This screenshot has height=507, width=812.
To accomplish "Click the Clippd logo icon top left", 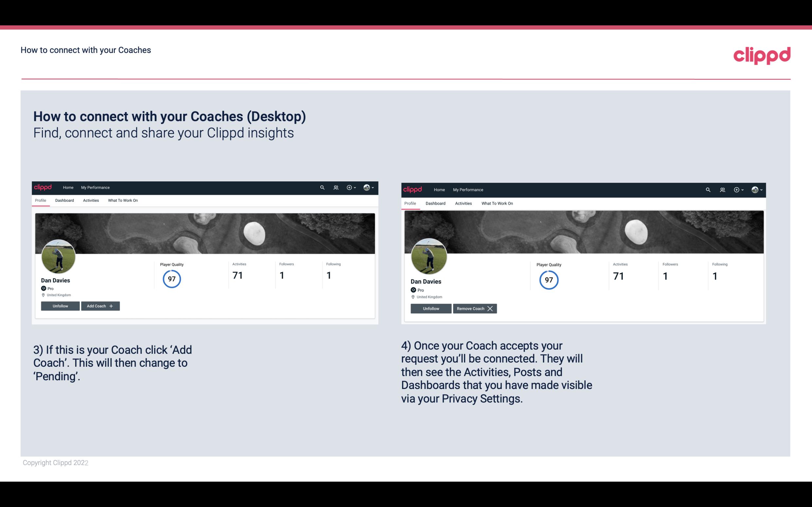I will click(43, 187).
